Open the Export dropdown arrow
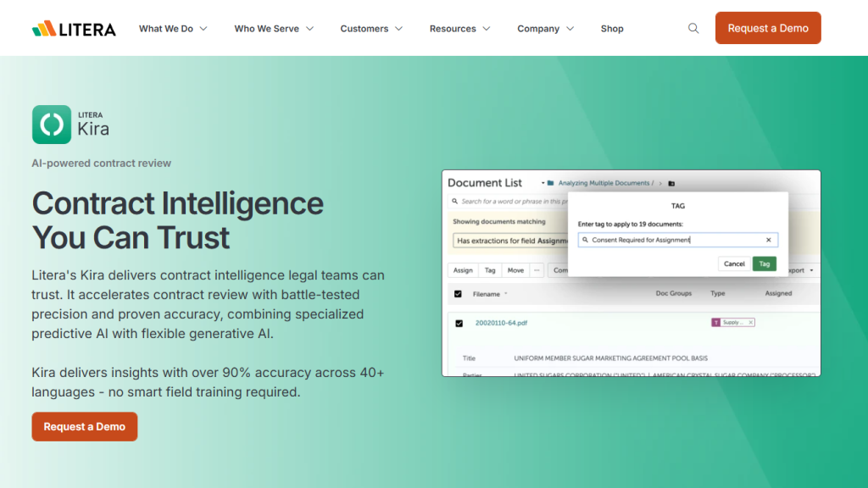 click(811, 270)
